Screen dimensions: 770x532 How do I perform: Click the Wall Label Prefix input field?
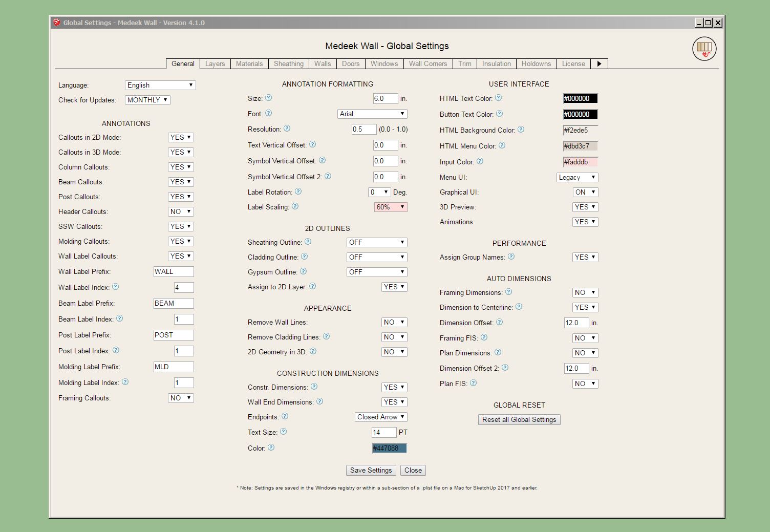(x=174, y=271)
